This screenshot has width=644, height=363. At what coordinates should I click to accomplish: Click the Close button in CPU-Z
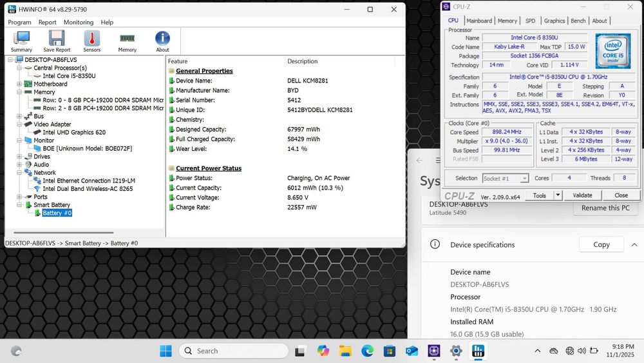pos(621,195)
